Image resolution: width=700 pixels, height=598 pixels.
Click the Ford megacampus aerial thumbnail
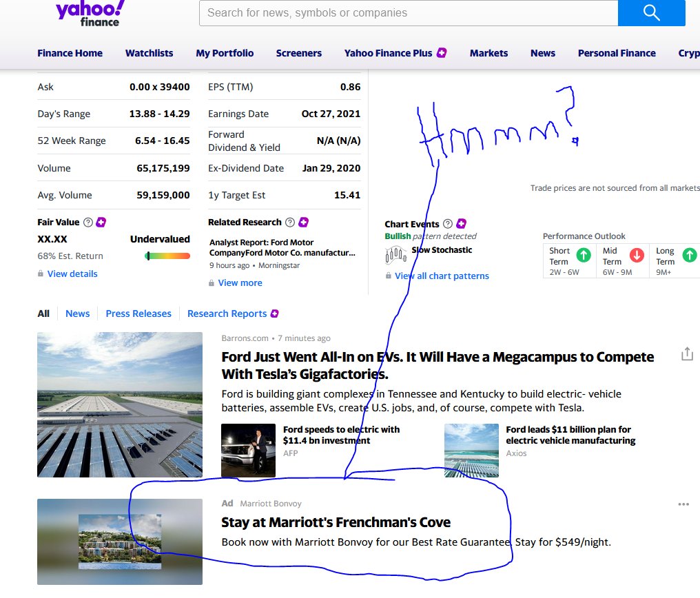(120, 405)
